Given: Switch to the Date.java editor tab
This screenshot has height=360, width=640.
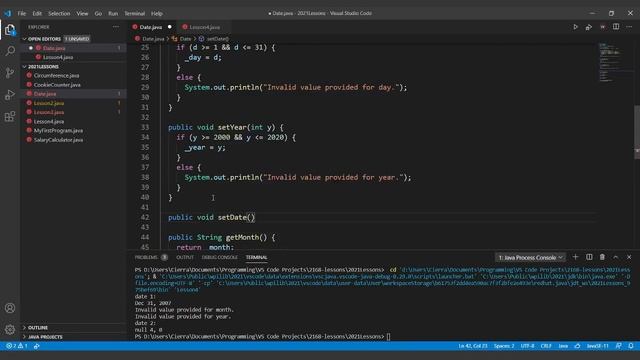Looking at the screenshot, I should (152, 27).
